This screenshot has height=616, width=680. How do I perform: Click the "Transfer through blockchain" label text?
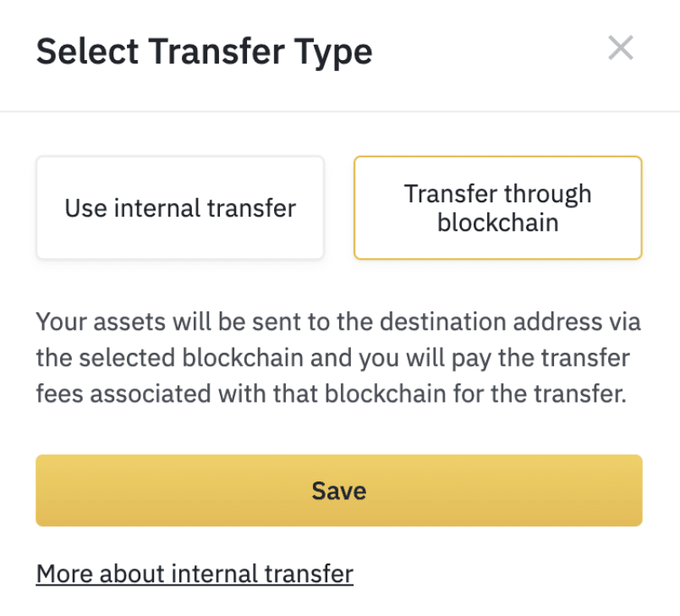click(498, 208)
